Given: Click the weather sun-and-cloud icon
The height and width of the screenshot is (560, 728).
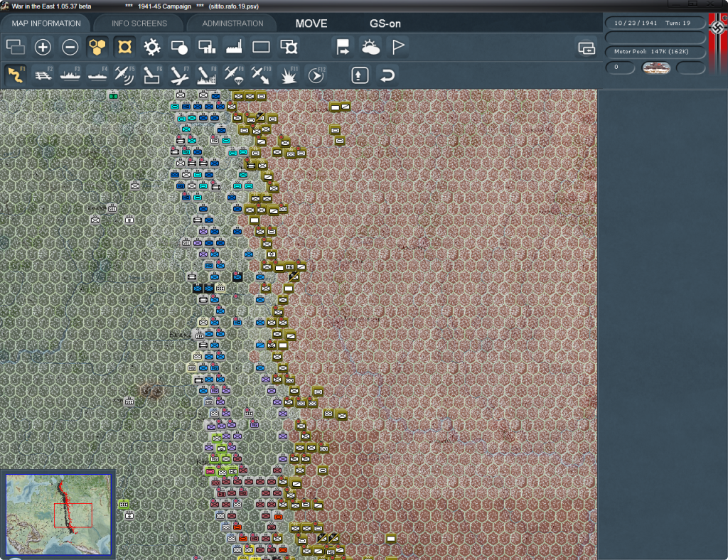Looking at the screenshot, I should [x=370, y=47].
